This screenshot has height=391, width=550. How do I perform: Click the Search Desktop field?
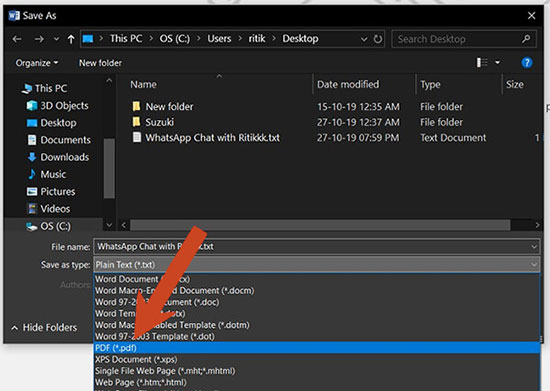(x=464, y=39)
